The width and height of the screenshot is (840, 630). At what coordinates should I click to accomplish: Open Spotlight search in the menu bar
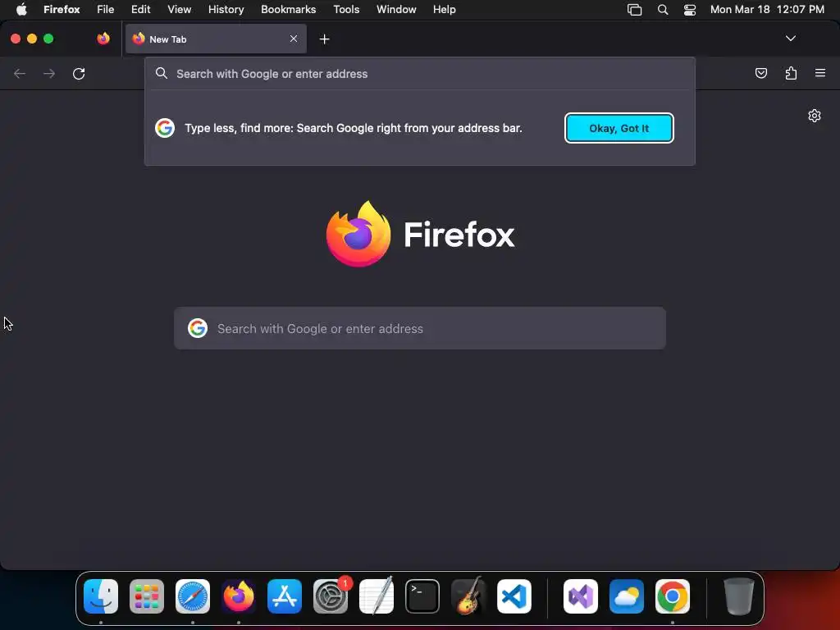(x=663, y=10)
